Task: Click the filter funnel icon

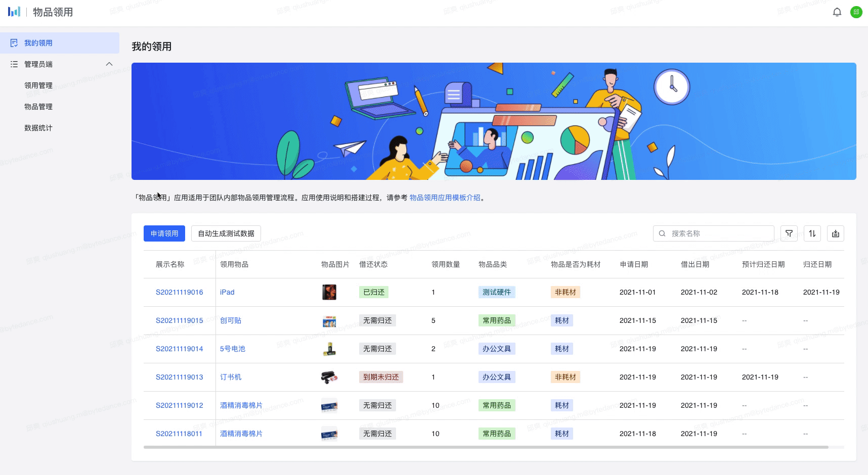Action: [789, 233]
